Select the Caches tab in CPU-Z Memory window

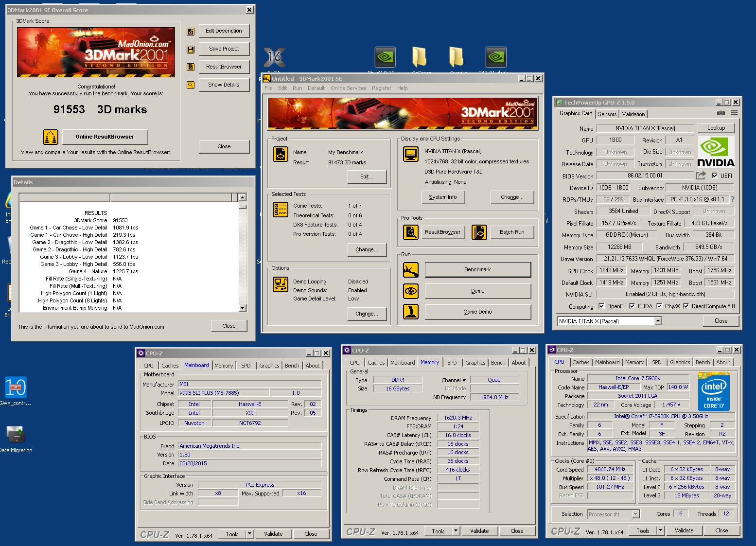pyautogui.click(x=376, y=363)
